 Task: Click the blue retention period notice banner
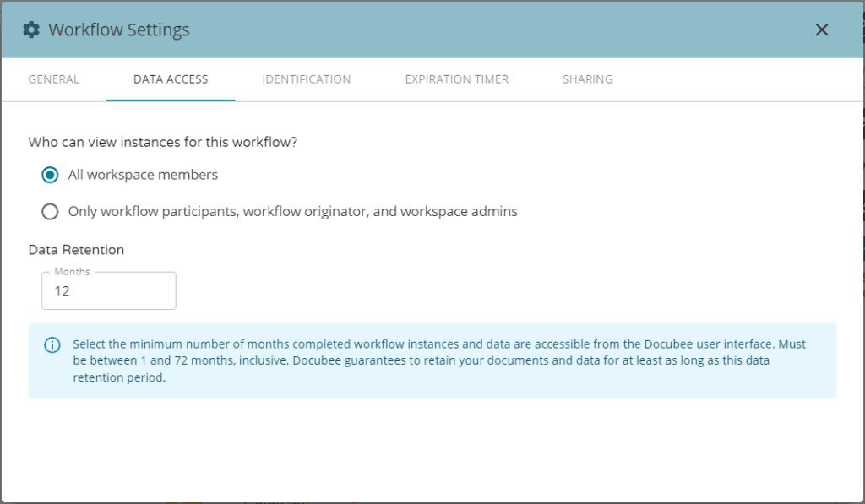click(x=432, y=360)
